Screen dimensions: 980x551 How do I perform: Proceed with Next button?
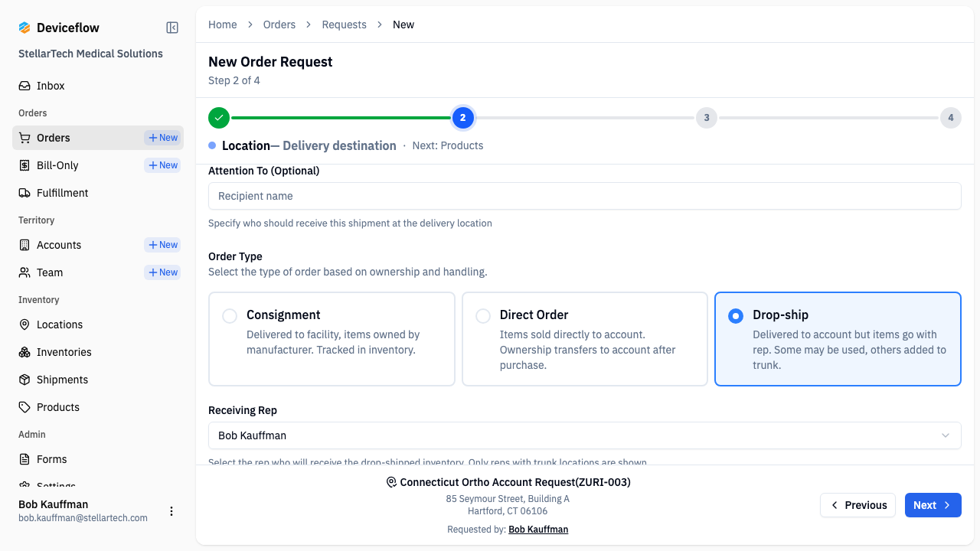(x=933, y=505)
